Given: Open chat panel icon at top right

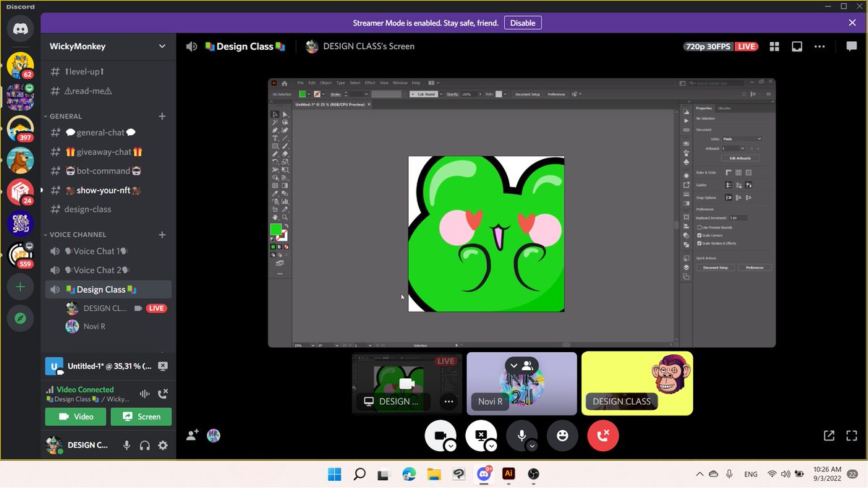Looking at the screenshot, I should click(x=851, y=46).
